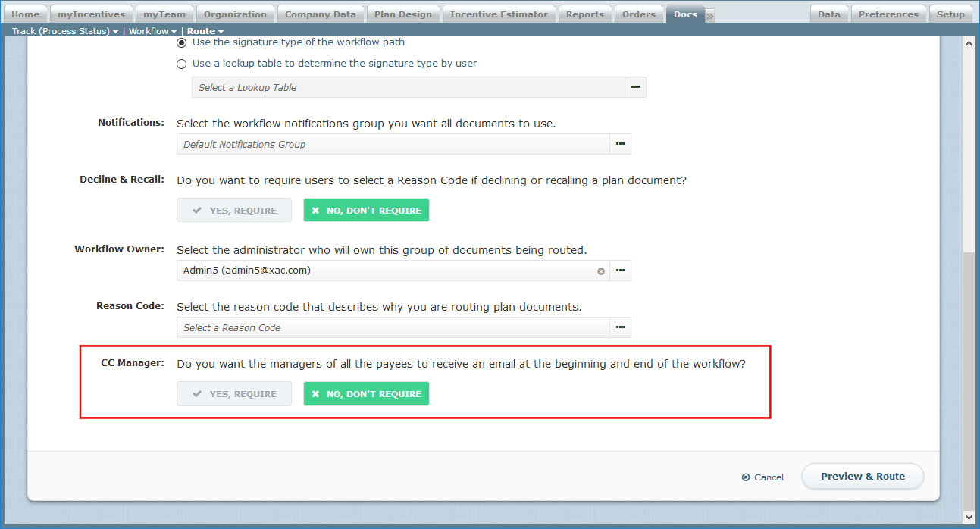Click the Cancel link

pos(762,477)
